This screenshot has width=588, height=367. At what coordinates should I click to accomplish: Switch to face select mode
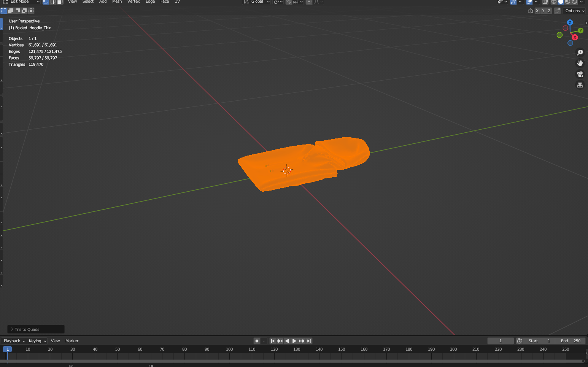tap(60, 2)
